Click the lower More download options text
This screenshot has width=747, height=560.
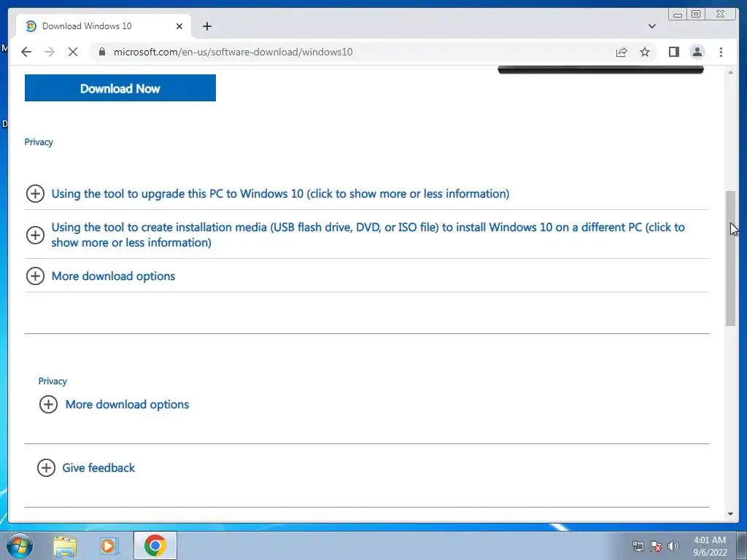point(127,404)
